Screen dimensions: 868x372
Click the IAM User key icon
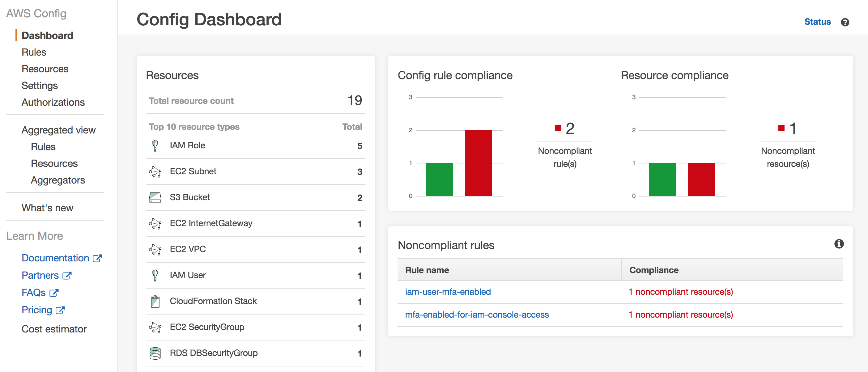coord(155,275)
